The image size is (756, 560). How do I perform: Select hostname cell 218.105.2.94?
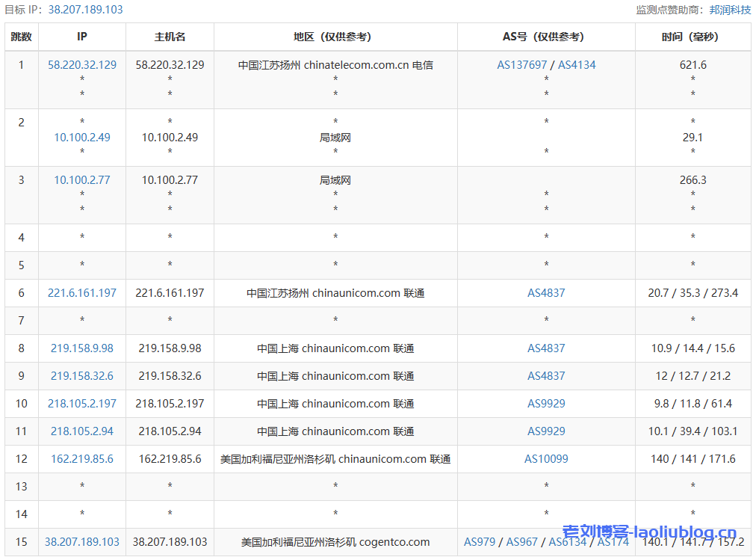click(170, 431)
